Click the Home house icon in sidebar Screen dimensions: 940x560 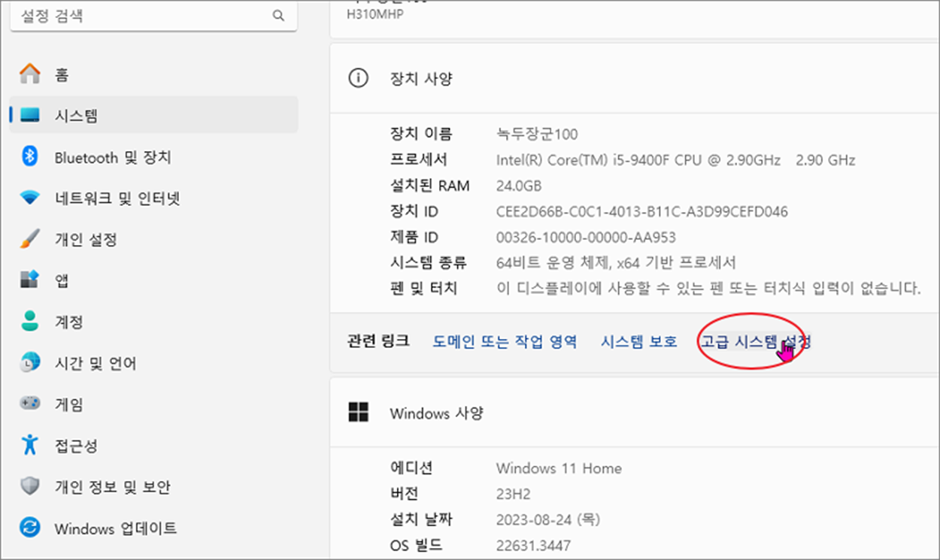pos(30,74)
